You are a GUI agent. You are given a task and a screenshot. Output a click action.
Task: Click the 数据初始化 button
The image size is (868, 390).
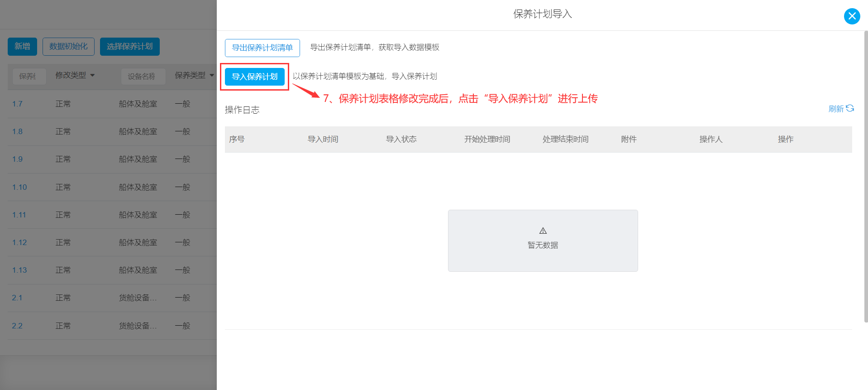(68, 47)
